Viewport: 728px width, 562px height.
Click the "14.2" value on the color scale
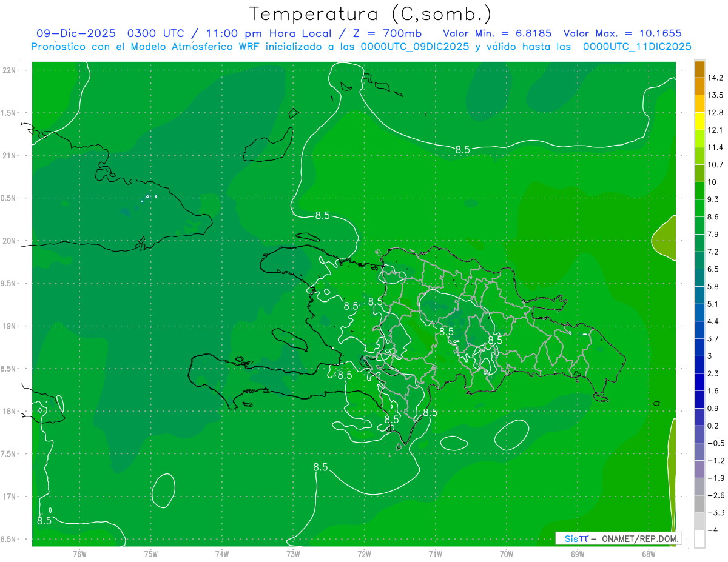716,78
